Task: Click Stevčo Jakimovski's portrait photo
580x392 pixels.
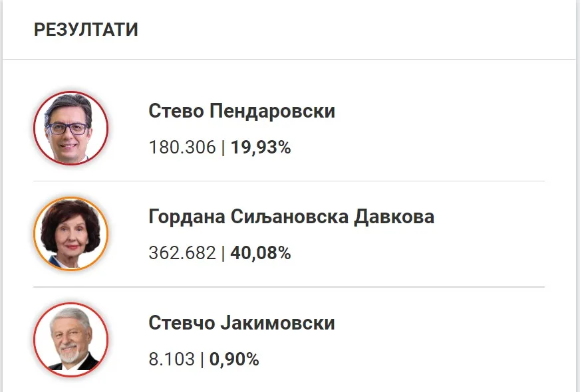Action: tap(71, 340)
